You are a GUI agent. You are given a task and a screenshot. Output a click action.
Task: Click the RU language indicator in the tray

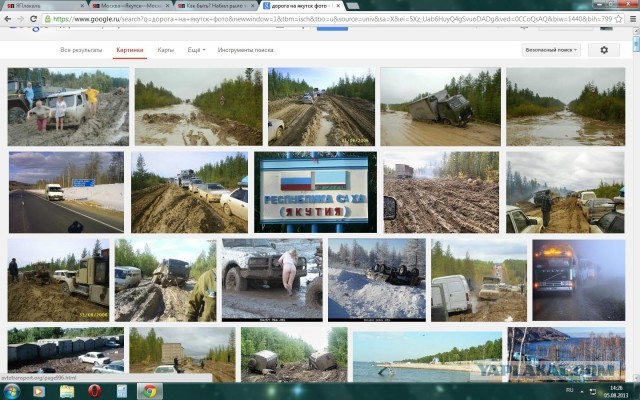point(569,391)
